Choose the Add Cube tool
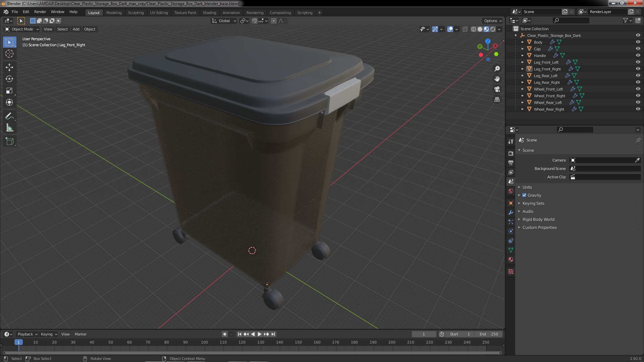The image size is (644, 362). (x=9, y=141)
